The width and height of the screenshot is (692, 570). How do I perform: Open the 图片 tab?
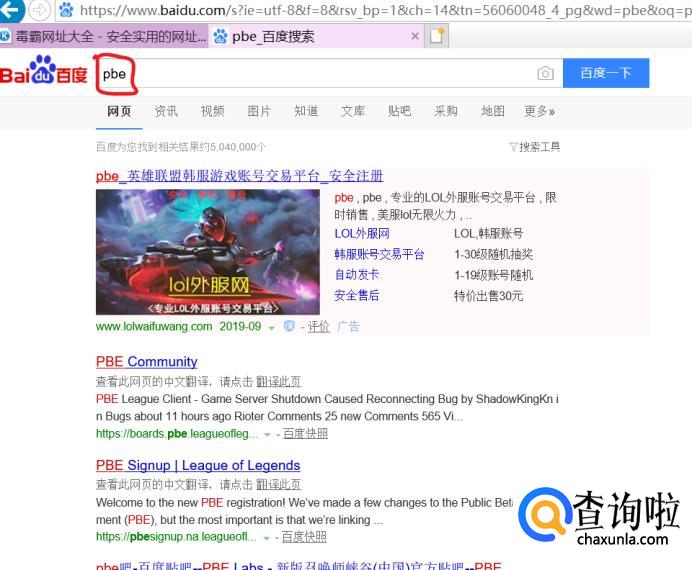pos(259,111)
